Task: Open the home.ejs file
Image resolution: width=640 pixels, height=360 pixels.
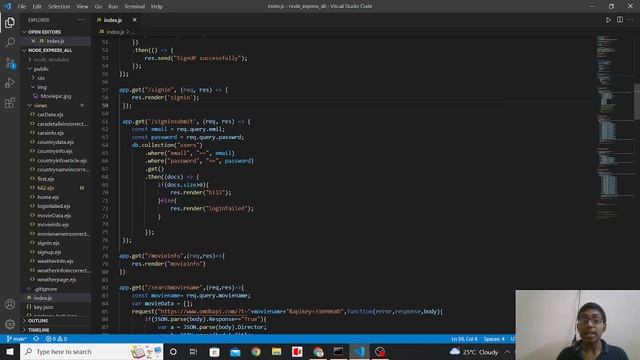Action: (x=48, y=197)
